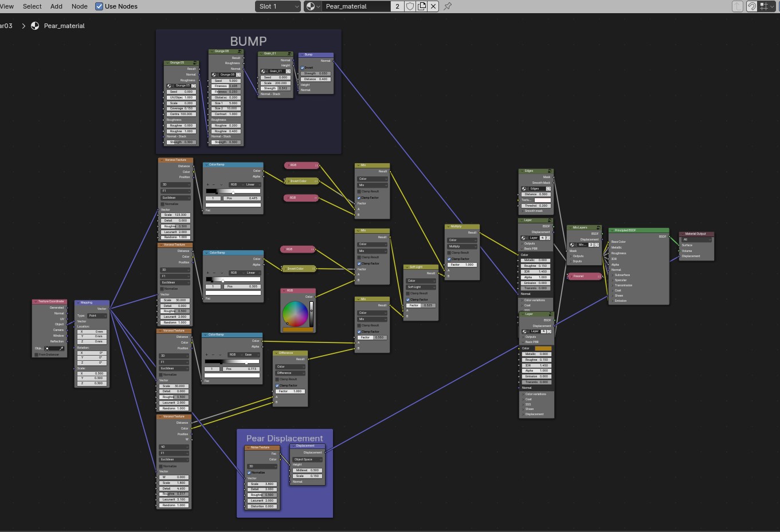Toggle the pin material icon in header
The image size is (780, 532).
click(x=448, y=6)
